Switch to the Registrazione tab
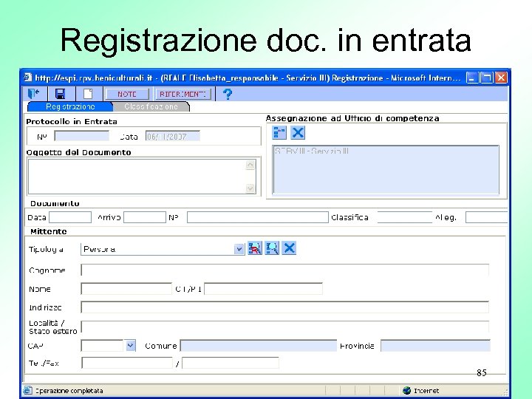 click(x=70, y=106)
